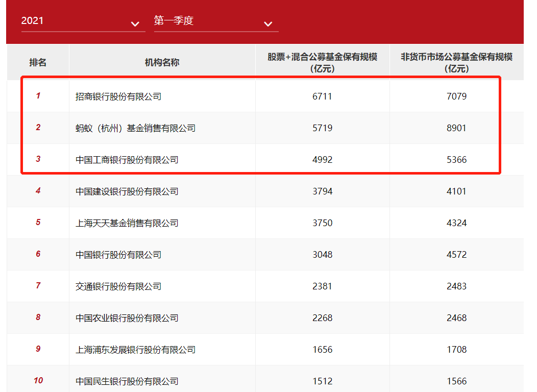Click 中国农业银行股份有限公司 institution name
Viewport: 537px width, 392px height.
[x=127, y=318]
